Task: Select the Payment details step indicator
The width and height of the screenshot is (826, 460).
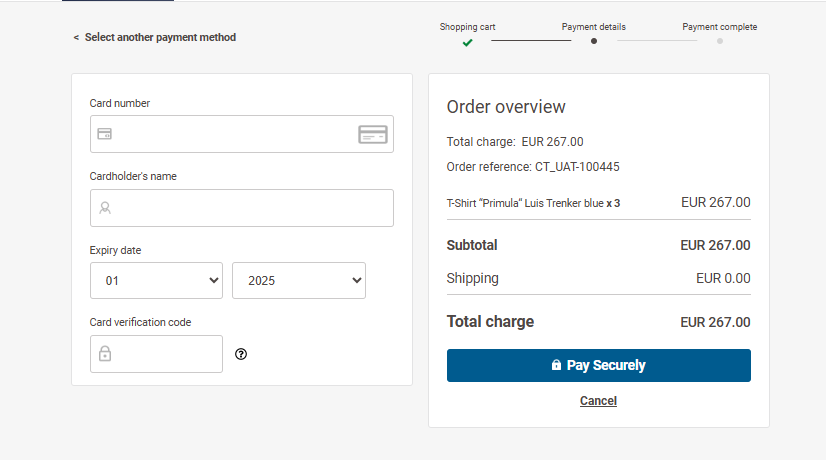Action: tap(594, 41)
